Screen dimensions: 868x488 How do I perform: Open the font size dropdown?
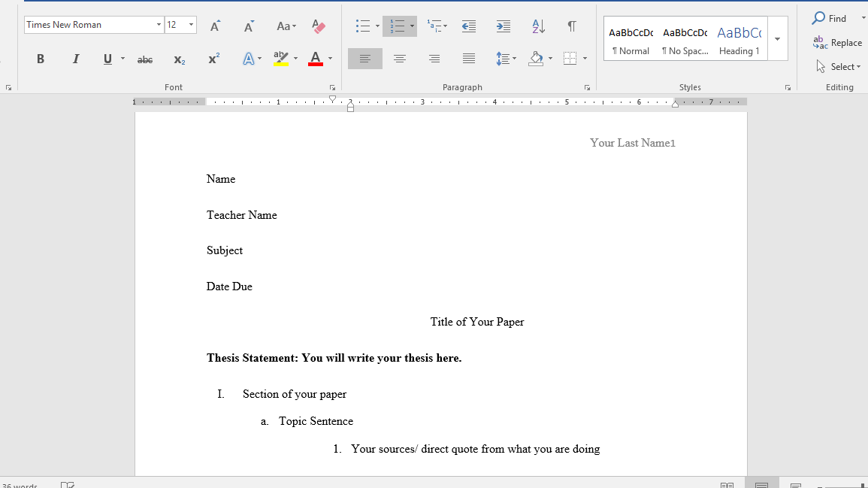pos(190,24)
